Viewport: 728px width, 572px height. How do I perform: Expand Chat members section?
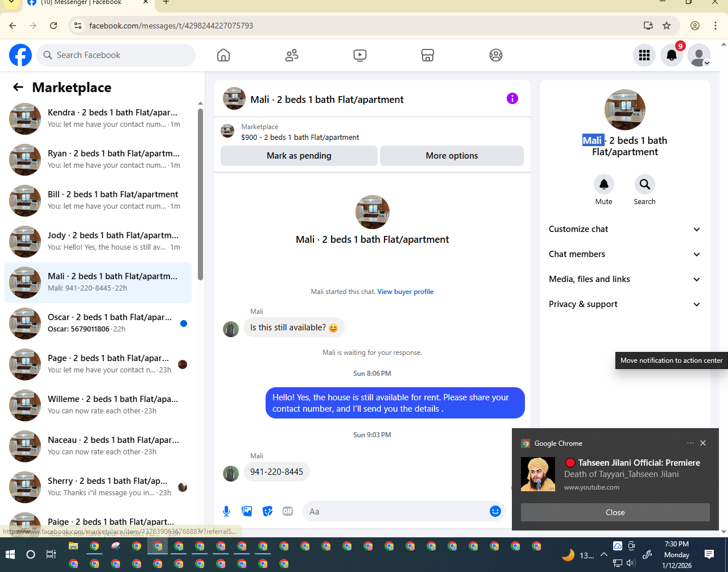point(624,254)
